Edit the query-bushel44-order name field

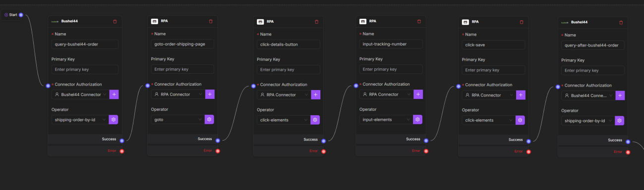85,44
